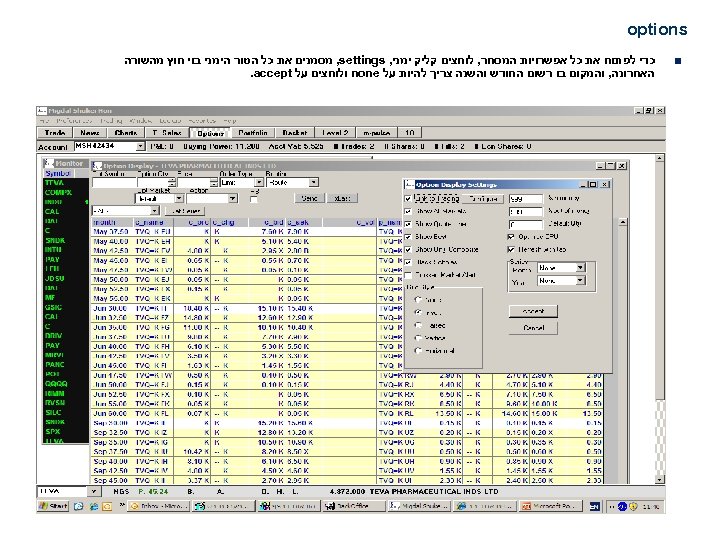720x540 pixels.
Task: Select QQQQ in the Monitor list
Action: [66, 384]
